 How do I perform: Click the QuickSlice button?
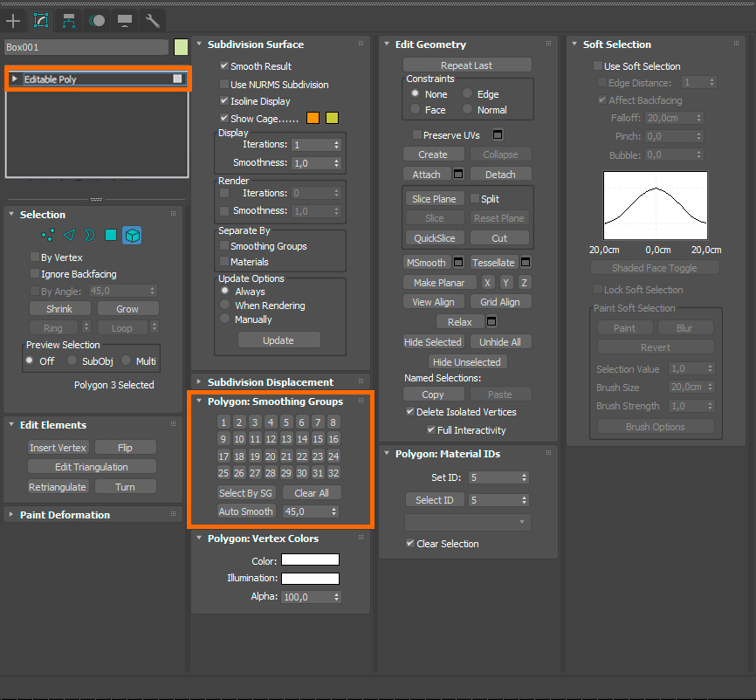point(435,237)
